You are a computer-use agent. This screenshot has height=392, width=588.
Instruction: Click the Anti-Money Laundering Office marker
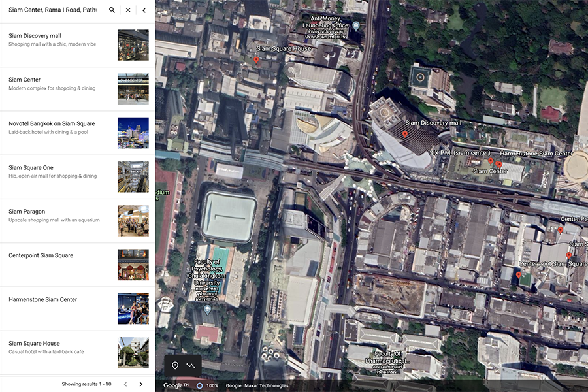coord(355,25)
